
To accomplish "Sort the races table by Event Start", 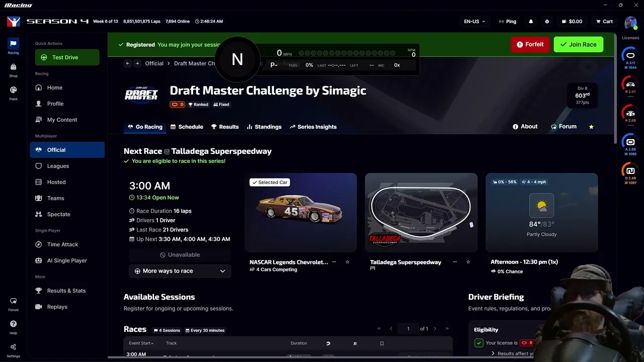I will [x=141, y=343].
